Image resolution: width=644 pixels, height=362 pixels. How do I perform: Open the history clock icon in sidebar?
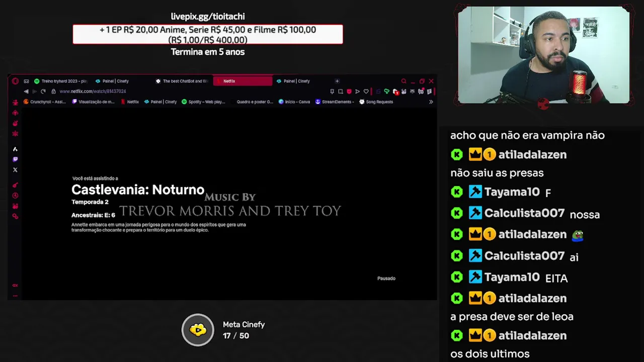click(15, 196)
